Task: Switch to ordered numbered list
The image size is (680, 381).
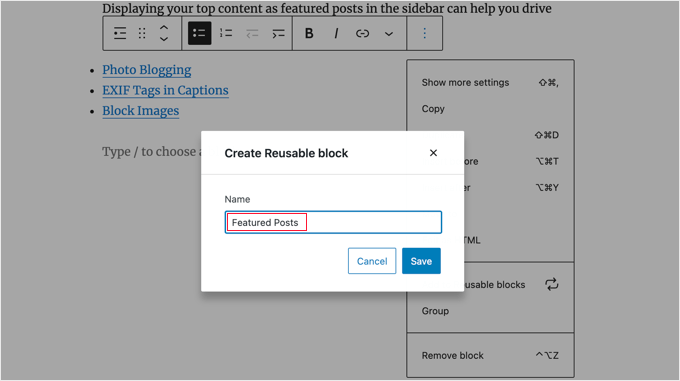Action: pos(226,33)
